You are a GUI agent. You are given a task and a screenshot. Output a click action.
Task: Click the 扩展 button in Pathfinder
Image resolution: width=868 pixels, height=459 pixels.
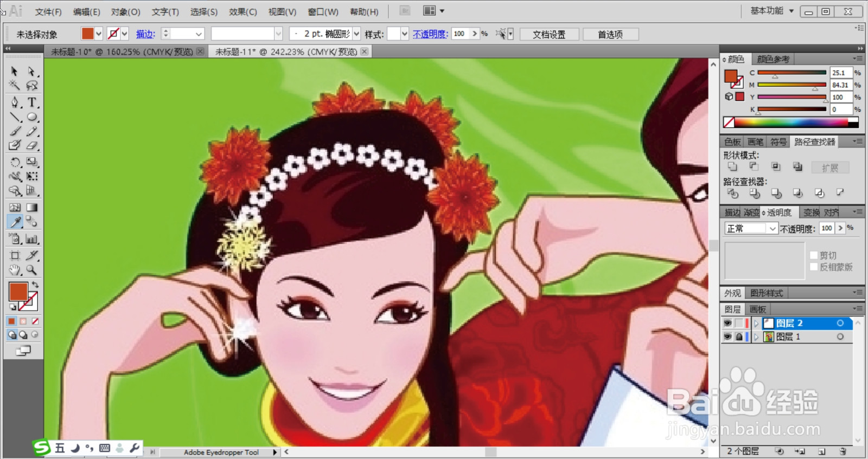(830, 168)
